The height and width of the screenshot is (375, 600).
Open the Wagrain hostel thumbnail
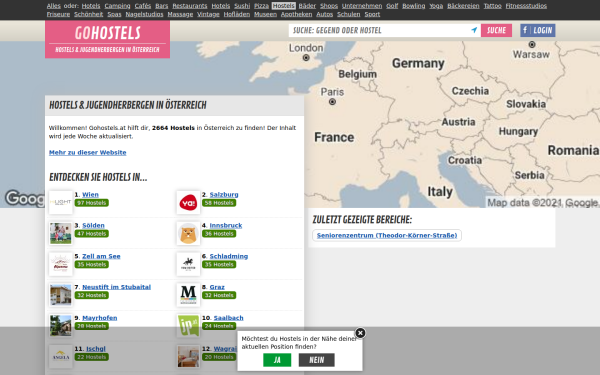coord(188,357)
